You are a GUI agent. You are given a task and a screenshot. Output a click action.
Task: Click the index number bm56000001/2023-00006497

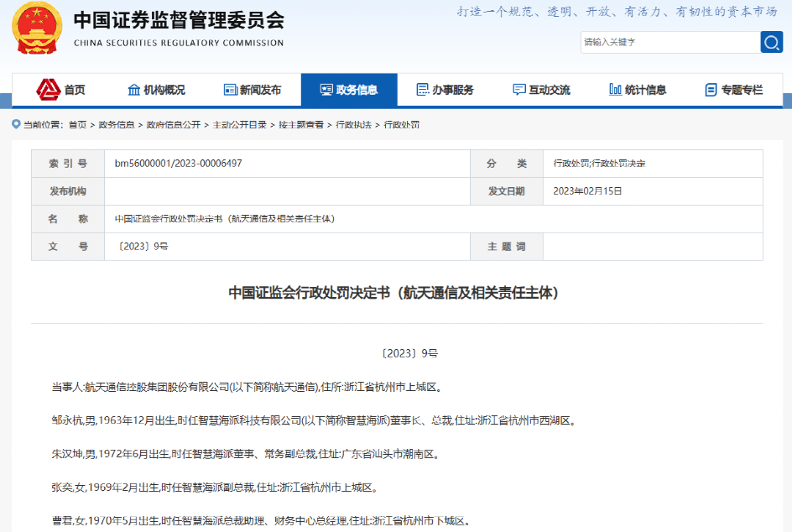(179, 164)
